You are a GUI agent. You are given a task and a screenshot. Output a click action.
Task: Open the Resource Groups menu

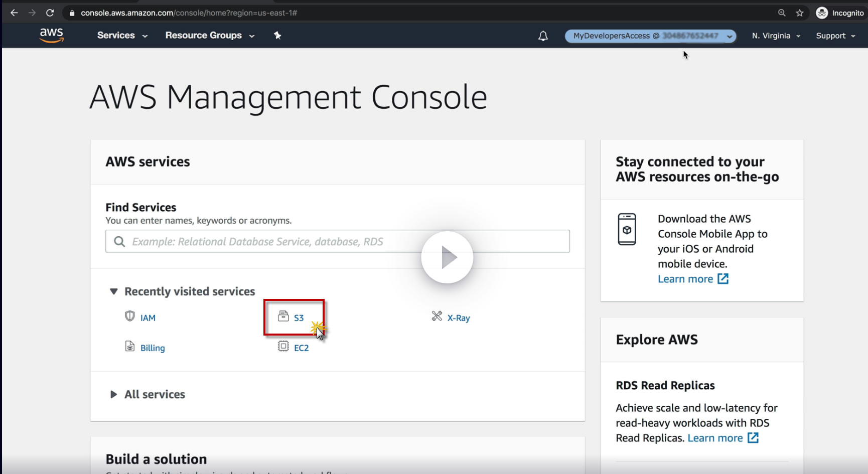[210, 36]
